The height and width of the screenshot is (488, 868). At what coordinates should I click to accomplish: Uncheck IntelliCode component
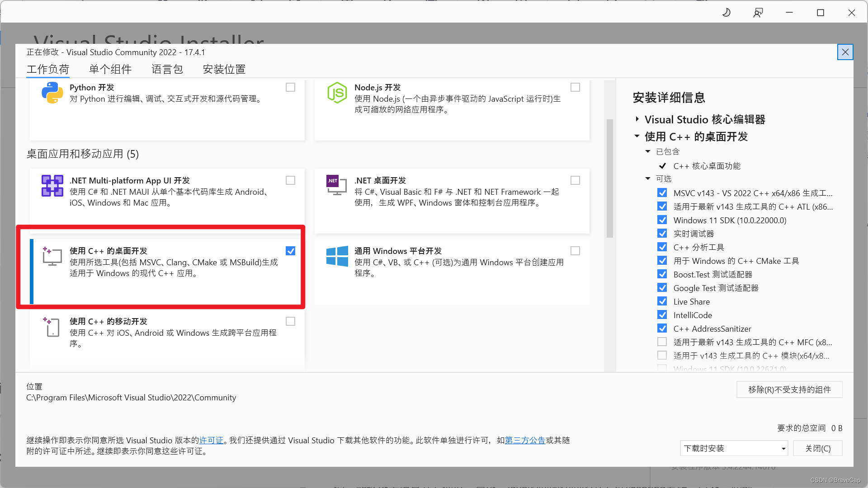click(662, 314)
